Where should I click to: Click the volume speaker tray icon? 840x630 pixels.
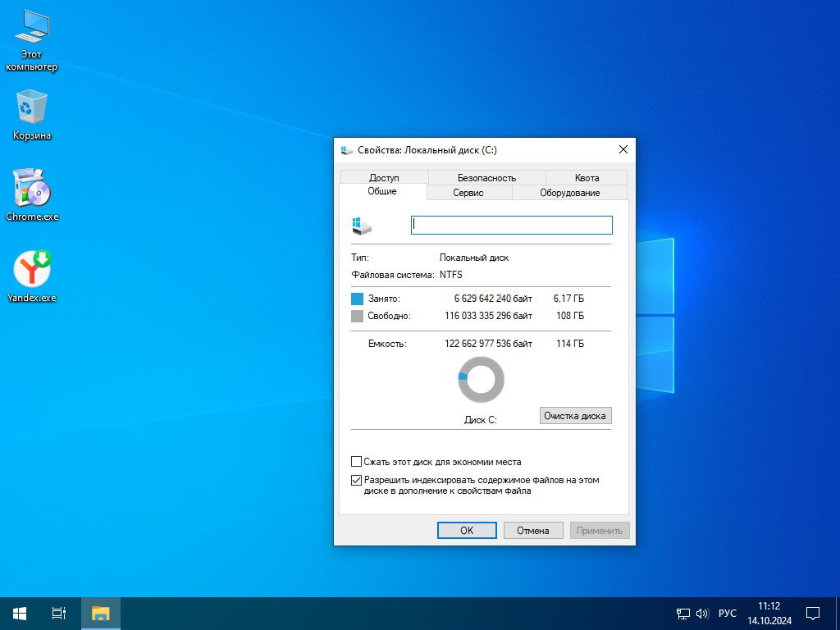point(702,613)
